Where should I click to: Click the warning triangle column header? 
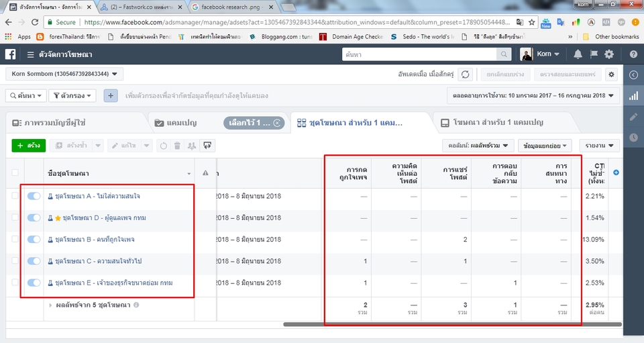tap(205, 173)
